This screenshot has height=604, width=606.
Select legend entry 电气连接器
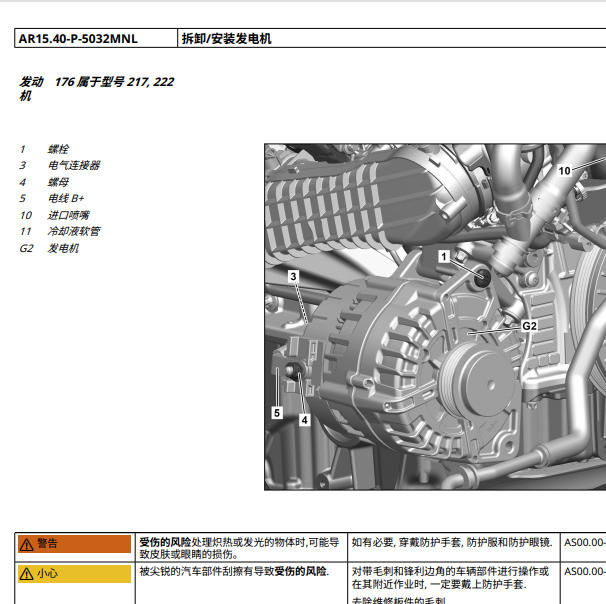coord(74,165)
